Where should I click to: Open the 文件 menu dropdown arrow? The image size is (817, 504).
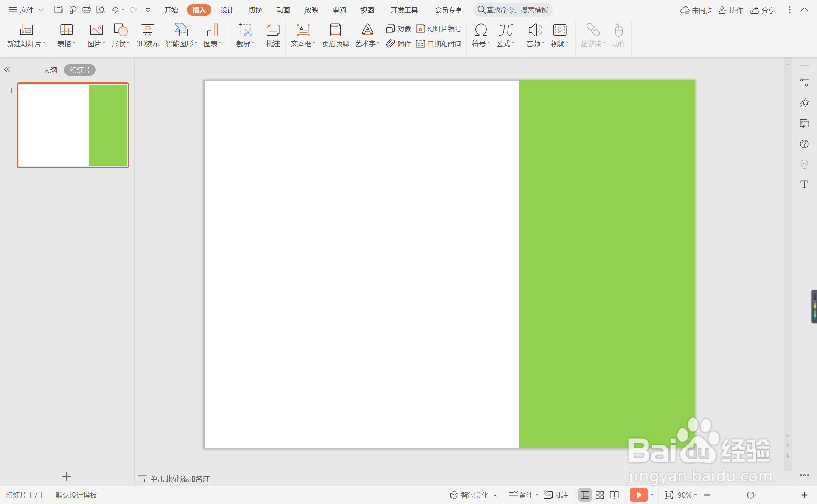tap(41, 10)
